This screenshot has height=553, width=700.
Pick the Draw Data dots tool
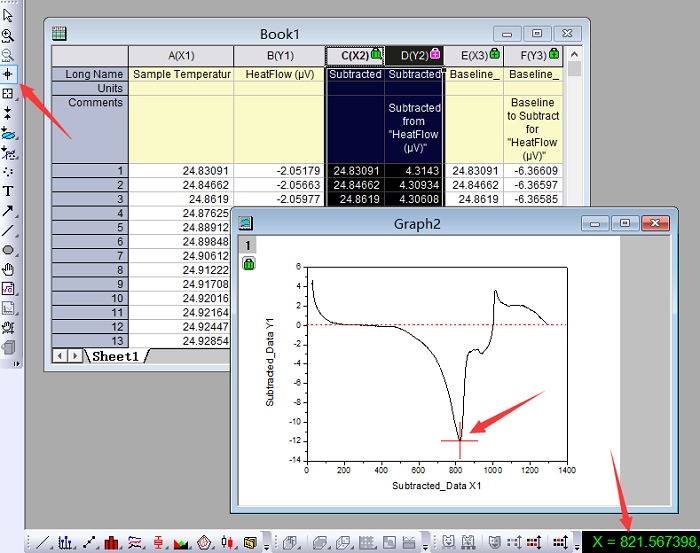[x=8, y=172]
